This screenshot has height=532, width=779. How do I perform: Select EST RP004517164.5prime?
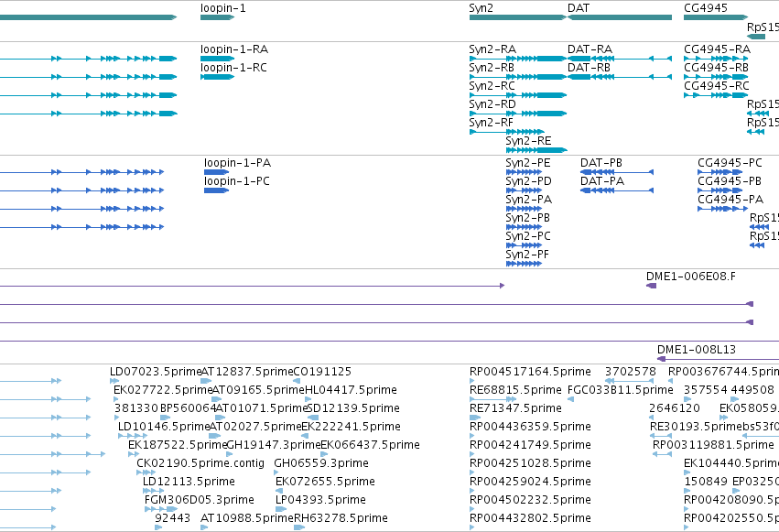pyautogui.click(x=472, y=381)
